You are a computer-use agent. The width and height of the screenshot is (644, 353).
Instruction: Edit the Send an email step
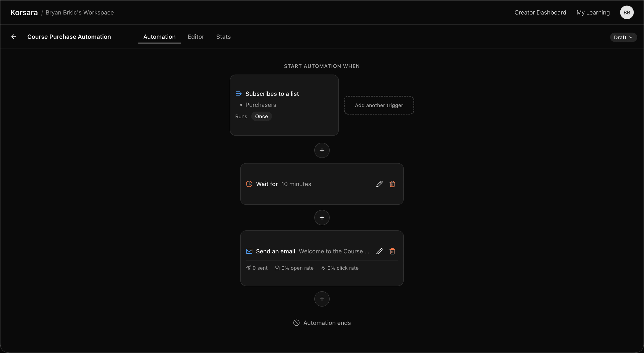[379, 251]
